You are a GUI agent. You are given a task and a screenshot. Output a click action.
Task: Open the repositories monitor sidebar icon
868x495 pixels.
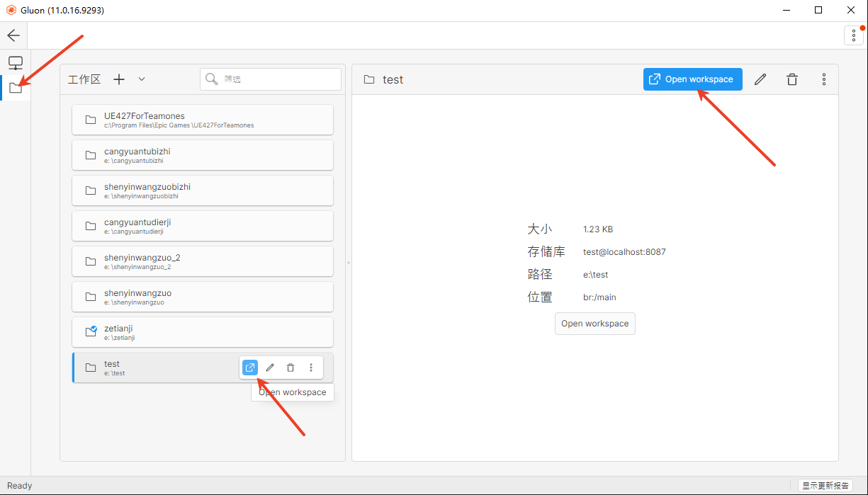(x=16, y=63)
